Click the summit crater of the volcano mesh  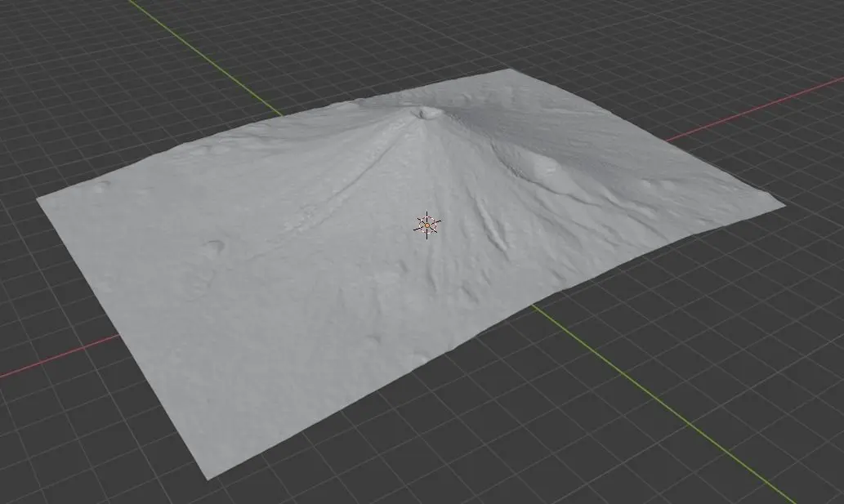pyautogui.click(x=428, y=113)
